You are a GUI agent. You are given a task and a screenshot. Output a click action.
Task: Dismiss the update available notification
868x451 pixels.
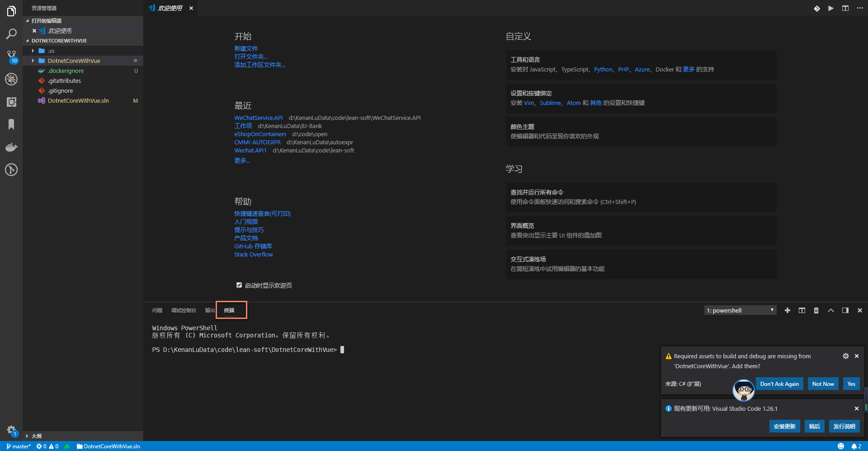click(857, 408)
